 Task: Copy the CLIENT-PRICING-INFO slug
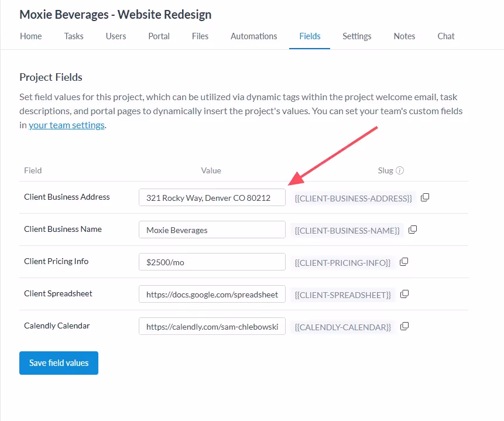point(404,262)
